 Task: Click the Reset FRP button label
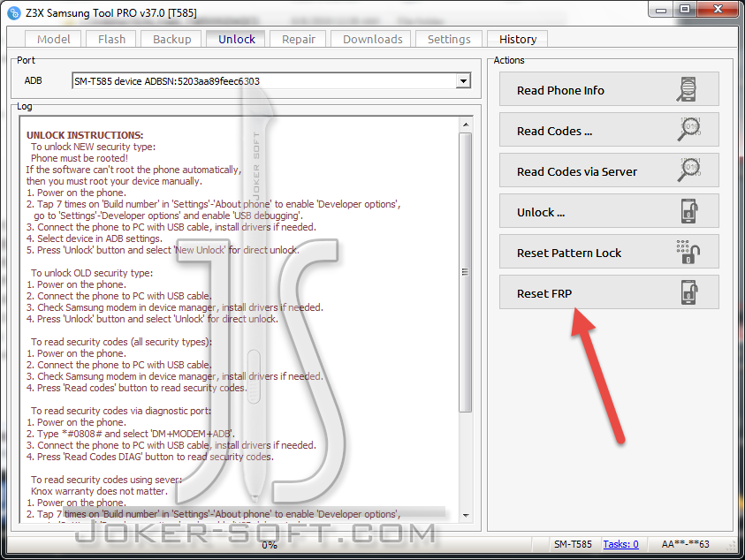click(x=544, y=293)
